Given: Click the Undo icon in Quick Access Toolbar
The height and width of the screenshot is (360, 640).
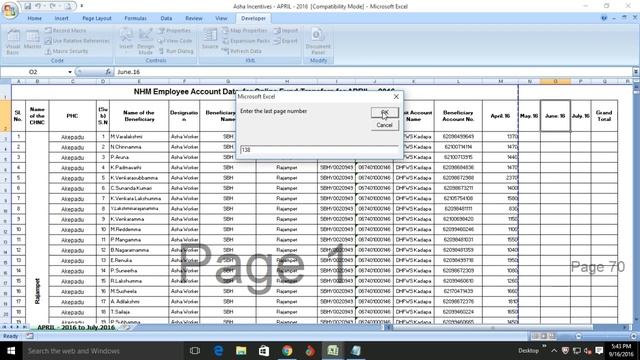Looking at the screenshot, I should [38, 6].
